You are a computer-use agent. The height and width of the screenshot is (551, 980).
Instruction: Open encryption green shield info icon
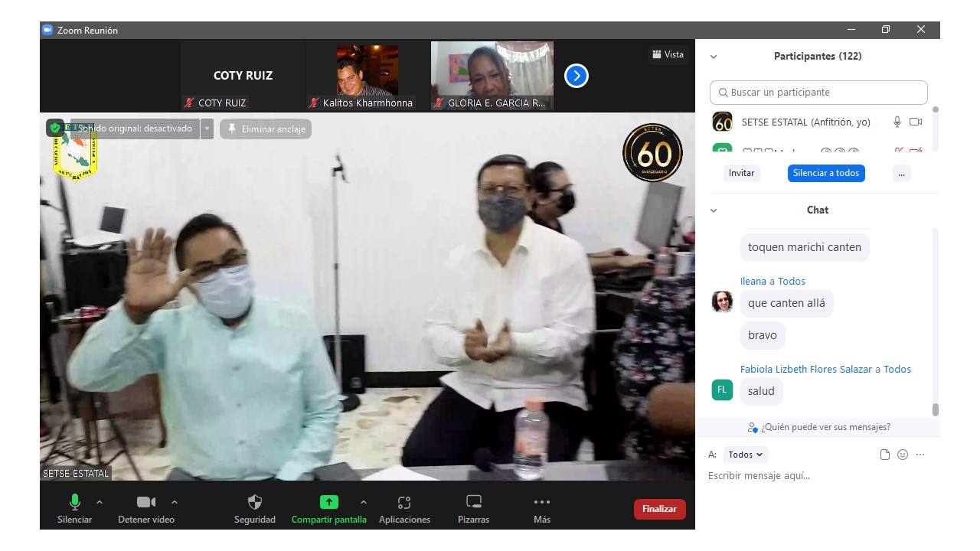tap(55, 129)
